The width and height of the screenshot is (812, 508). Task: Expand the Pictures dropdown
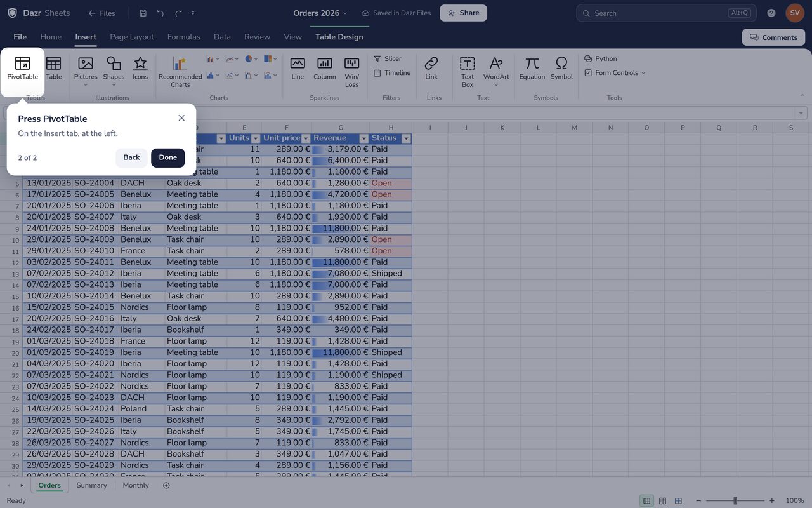click(86, 85)
